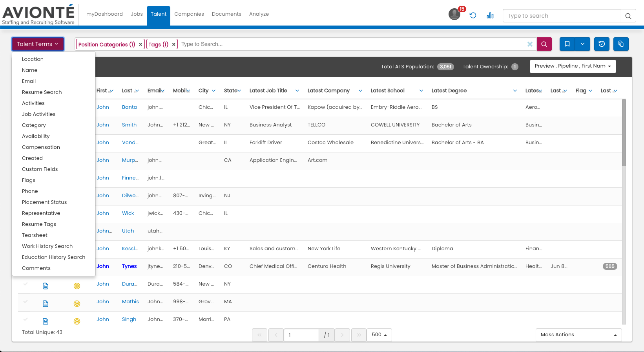
Task: Click the Avionté logo
Action: pos(38,15)
